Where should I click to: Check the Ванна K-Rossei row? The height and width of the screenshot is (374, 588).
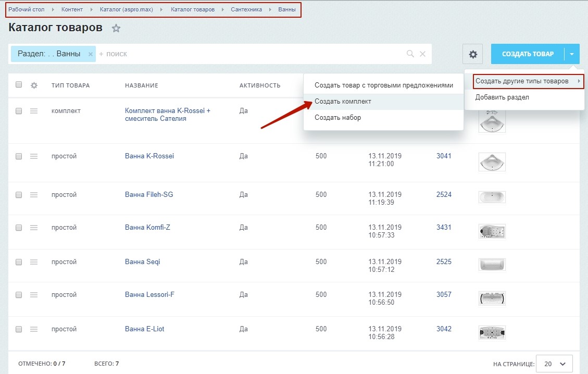tap(19, 156)
